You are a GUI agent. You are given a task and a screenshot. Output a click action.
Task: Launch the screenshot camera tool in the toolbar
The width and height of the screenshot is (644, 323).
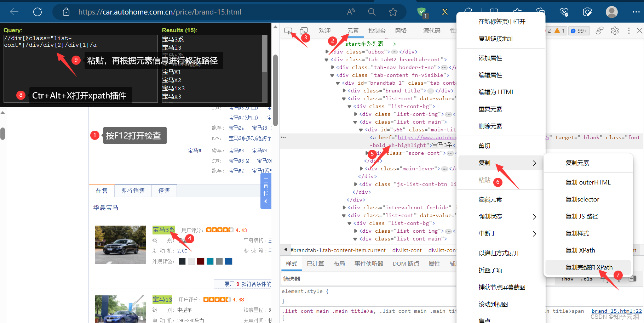point(587,12)
